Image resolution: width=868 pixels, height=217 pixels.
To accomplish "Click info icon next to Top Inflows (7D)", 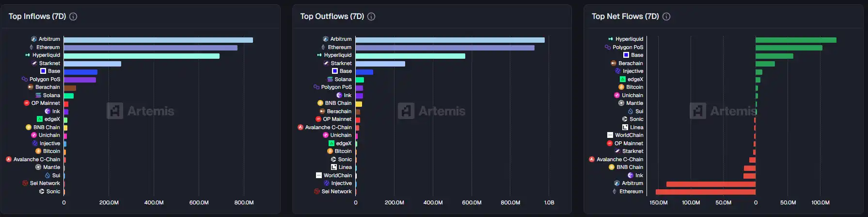I will click(73, 17).
